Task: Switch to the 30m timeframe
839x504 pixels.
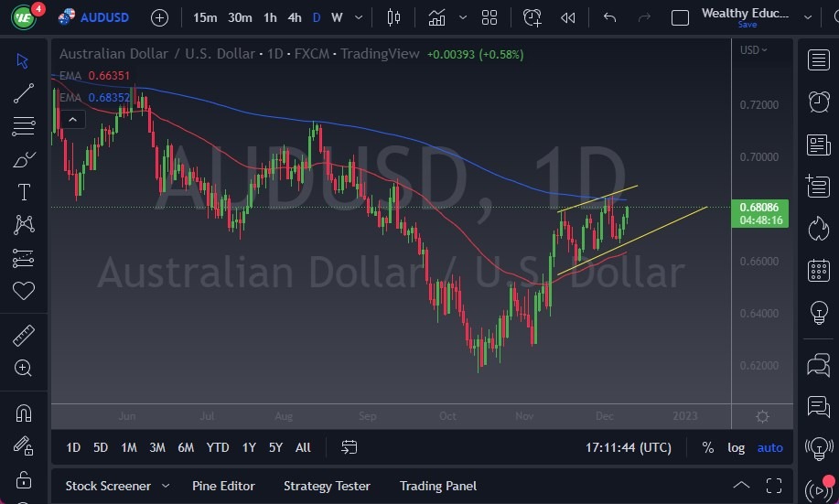Action: [240, 17]
